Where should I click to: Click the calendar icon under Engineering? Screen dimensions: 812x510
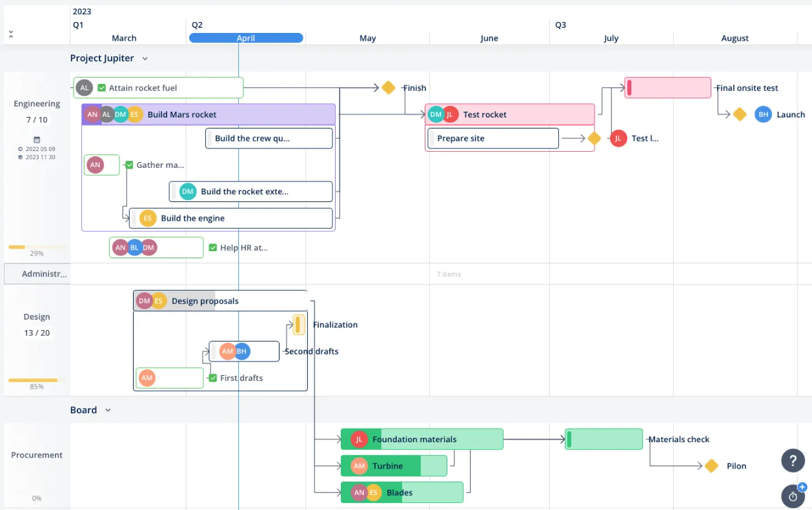[37, 139]
